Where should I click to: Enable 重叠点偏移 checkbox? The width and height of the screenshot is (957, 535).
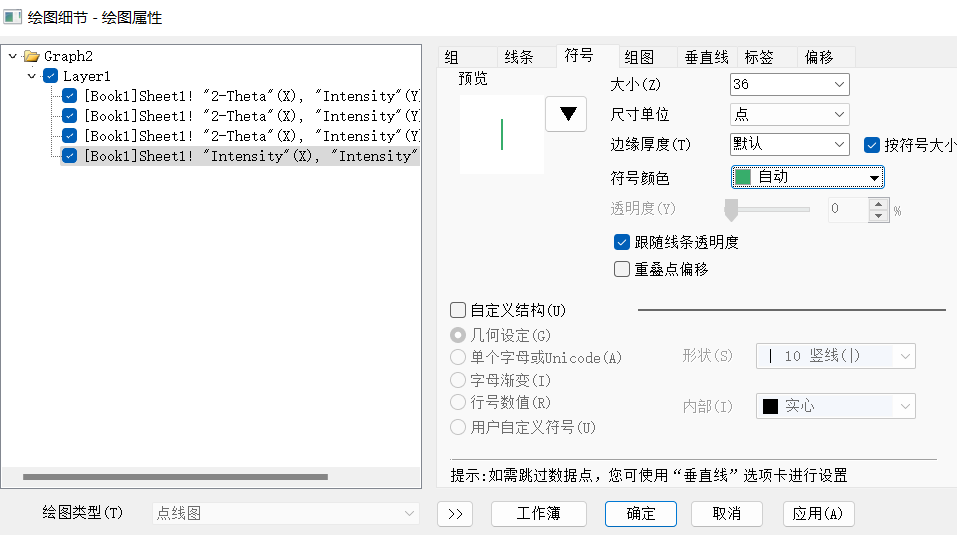[x=621, y=269]
